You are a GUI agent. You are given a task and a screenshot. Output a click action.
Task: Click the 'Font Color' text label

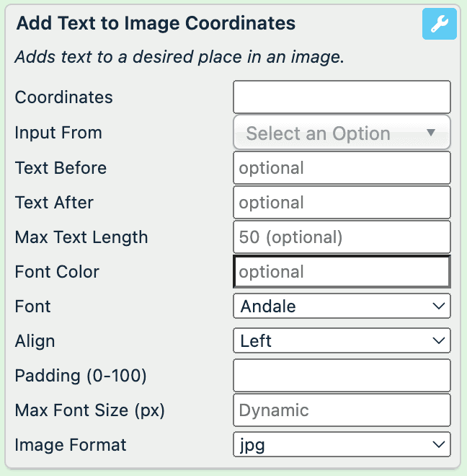pos(57,272)
